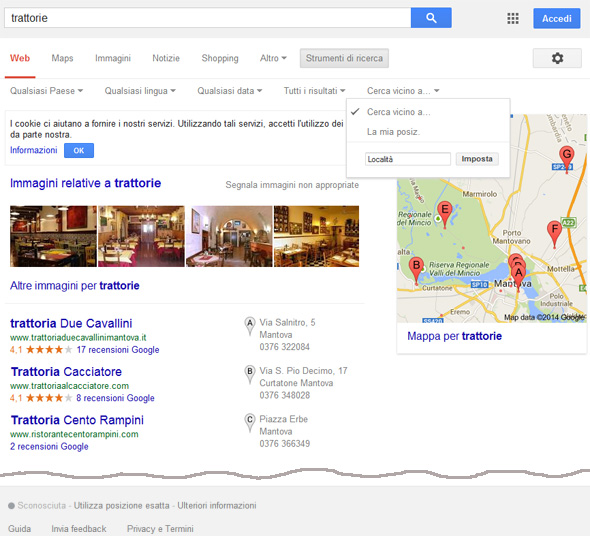Click the Località input field
This screenshot has width=590, height=536.
[408, 159]
